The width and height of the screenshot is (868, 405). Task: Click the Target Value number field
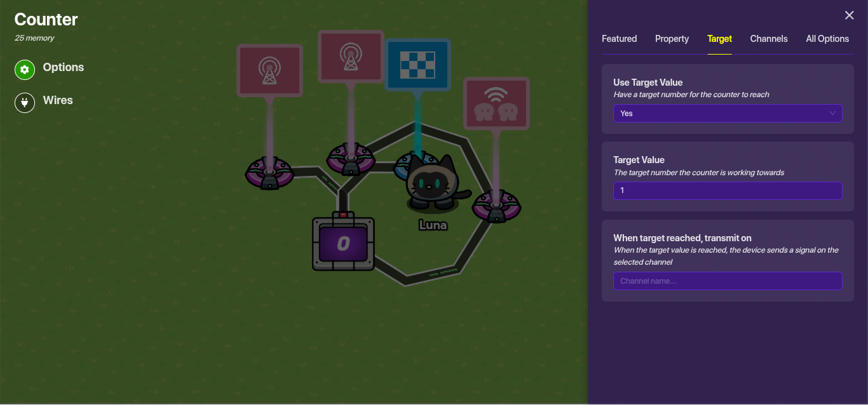(727, 190)
